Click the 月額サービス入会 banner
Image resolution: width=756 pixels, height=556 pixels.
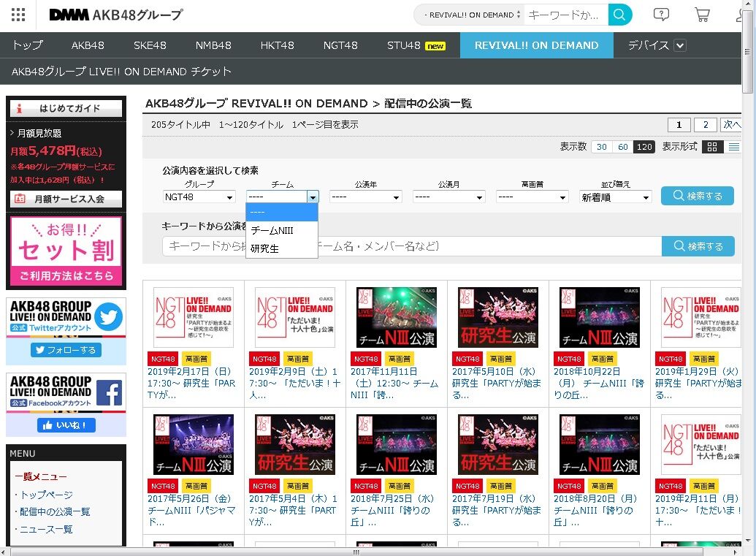click(x=66, y=199)
